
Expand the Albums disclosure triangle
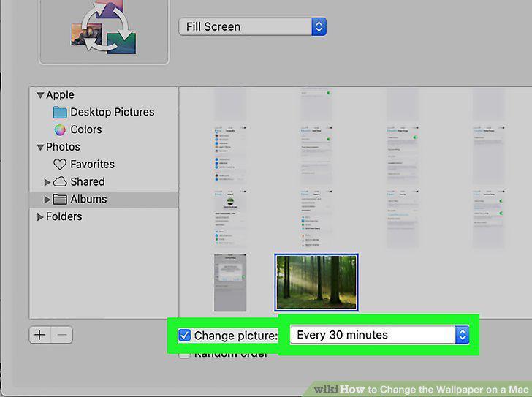point(47,199)
